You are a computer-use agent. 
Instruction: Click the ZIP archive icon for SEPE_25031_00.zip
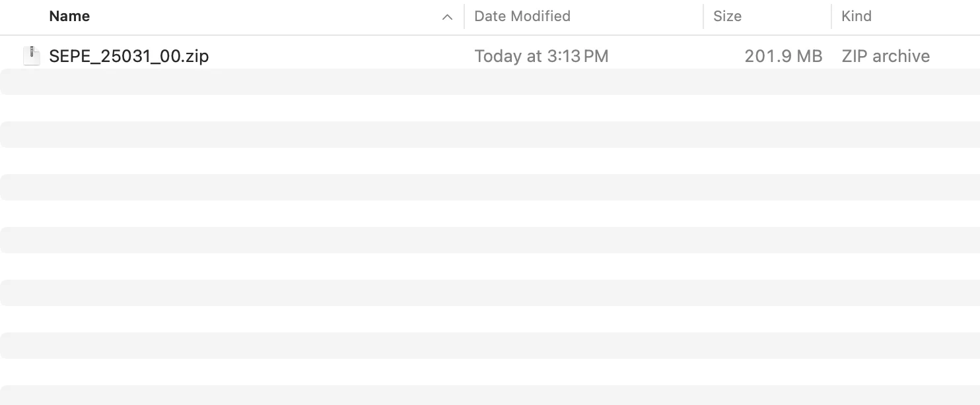(31, 55)
